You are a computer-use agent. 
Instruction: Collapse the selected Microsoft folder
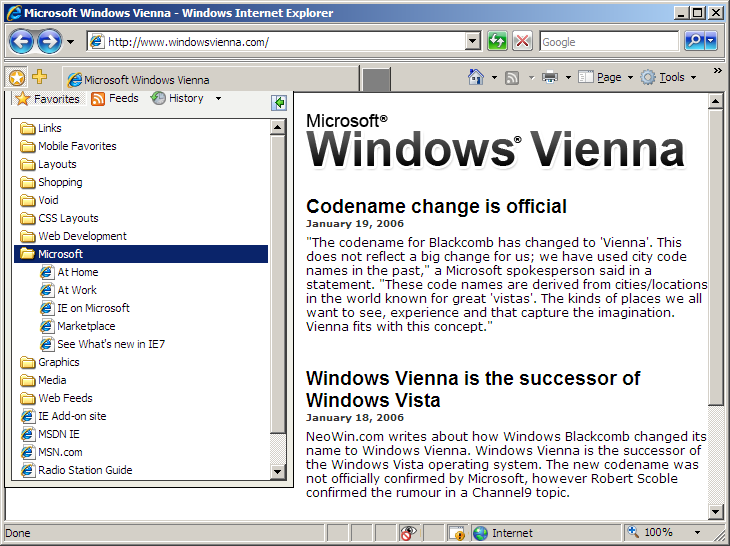point(141,254)
